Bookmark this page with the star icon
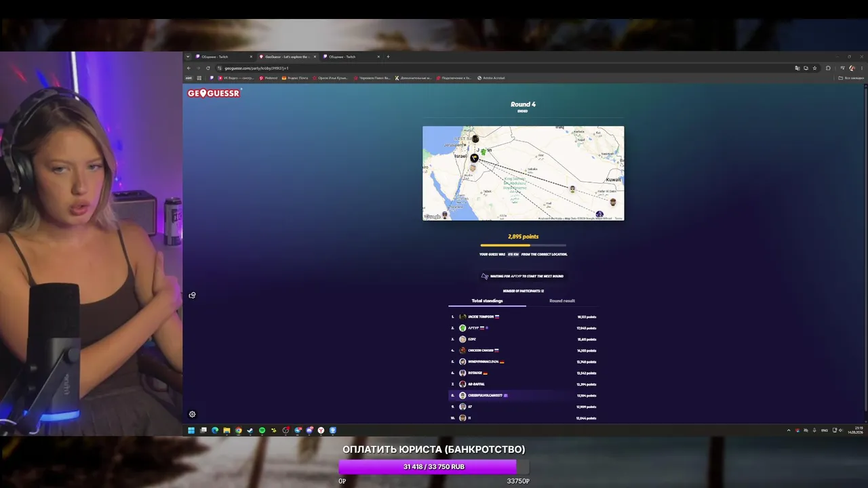 point(815,68)
